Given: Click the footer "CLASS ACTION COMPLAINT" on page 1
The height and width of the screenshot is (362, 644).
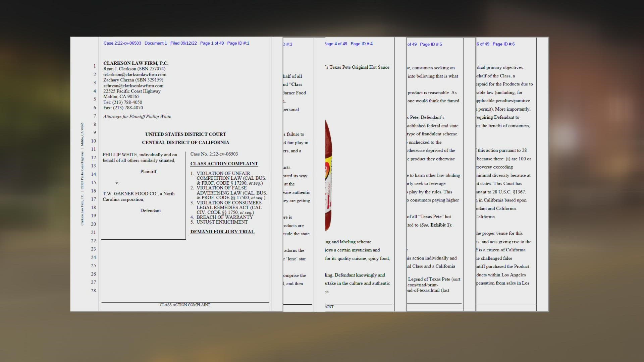Looking at the screenshot, I should (x=185, y=305).
